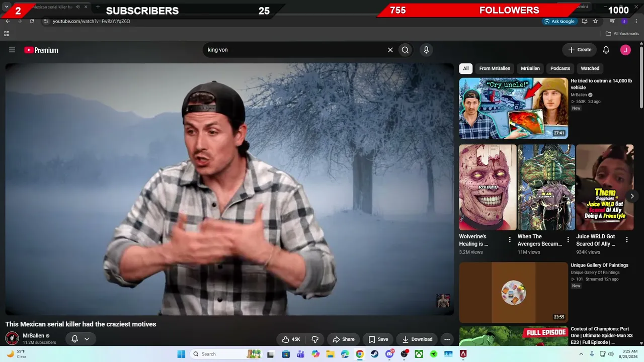Image resolution: width=644 pixels, height=362 pixels.
Task: Click the end-screen channel watermark on video
Action: (443, 301)
